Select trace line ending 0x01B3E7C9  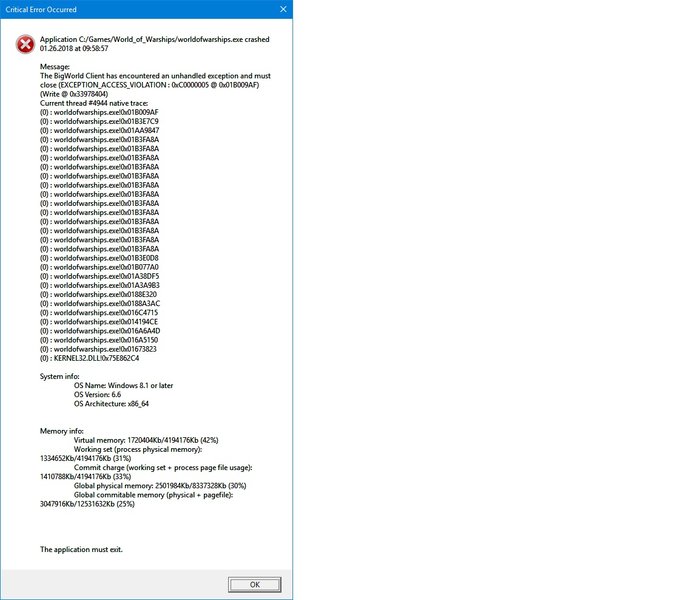(99, 121)
